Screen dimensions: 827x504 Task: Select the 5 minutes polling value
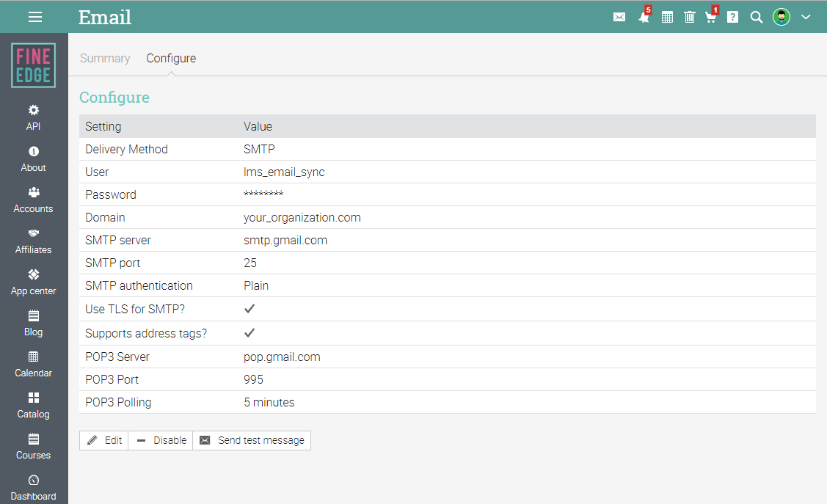click(x=269, y=402)
